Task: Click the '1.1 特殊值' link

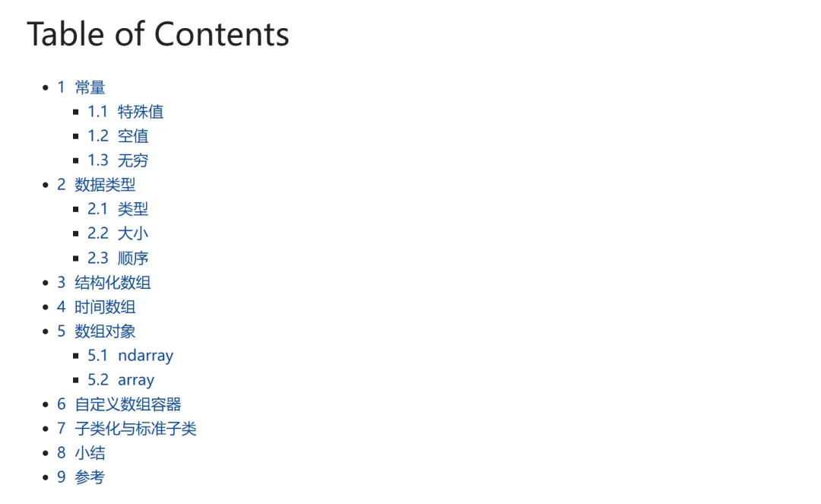Action: (x=125, y=112)
